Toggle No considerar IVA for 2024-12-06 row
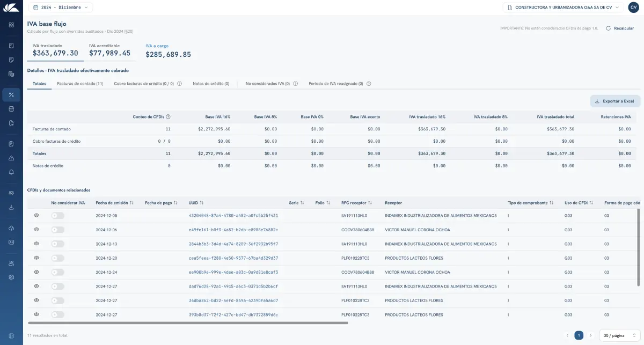 [x=57, y=230]
